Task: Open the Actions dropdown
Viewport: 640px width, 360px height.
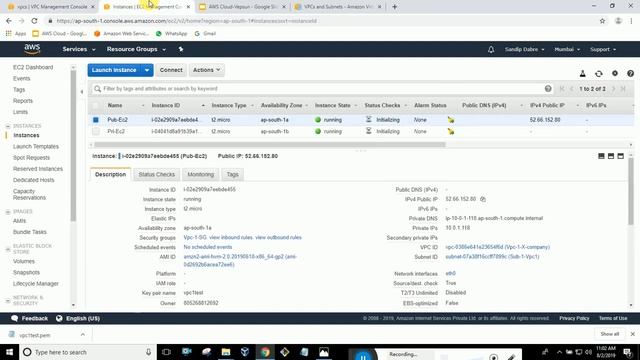Action: point(206,70)
